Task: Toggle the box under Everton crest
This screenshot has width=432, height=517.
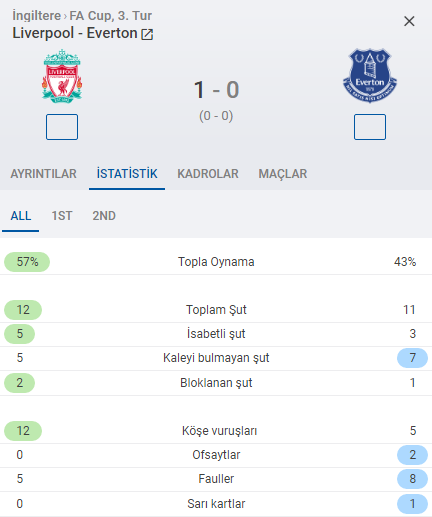Action: tap(370, 127)
